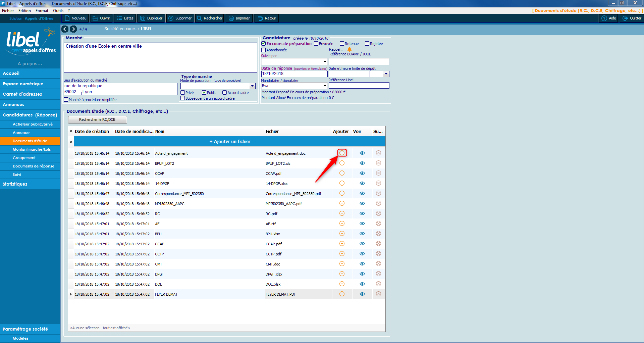Click the add icon for BPUF_LOT2 row
Viewport: 644px width, 343px height.
(342, 163)
